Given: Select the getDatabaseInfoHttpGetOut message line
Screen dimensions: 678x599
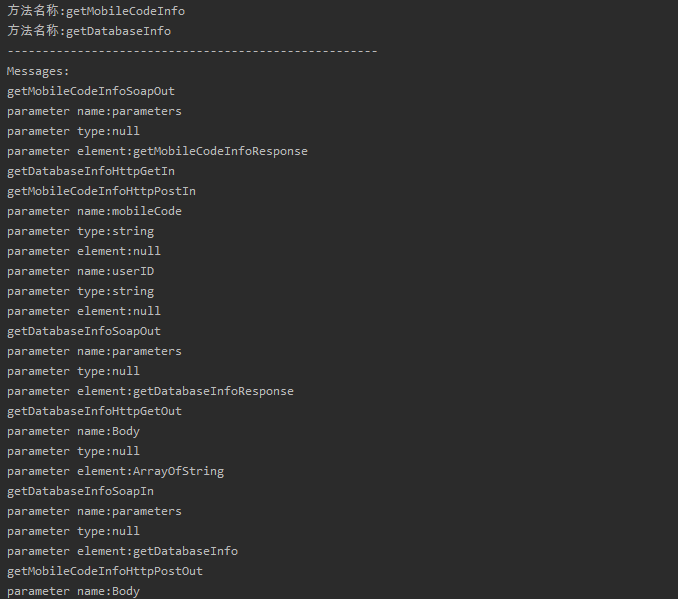Looking at the screenshot, I should 94,411.
